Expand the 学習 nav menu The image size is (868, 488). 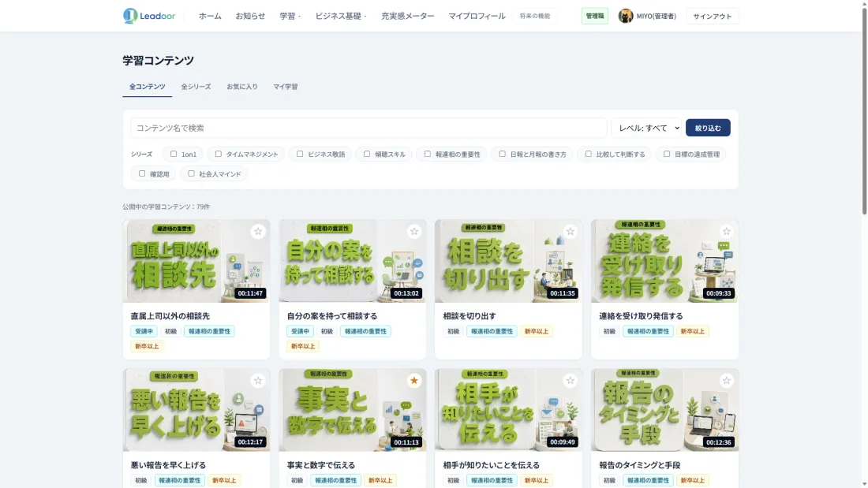tap(290, 16)
